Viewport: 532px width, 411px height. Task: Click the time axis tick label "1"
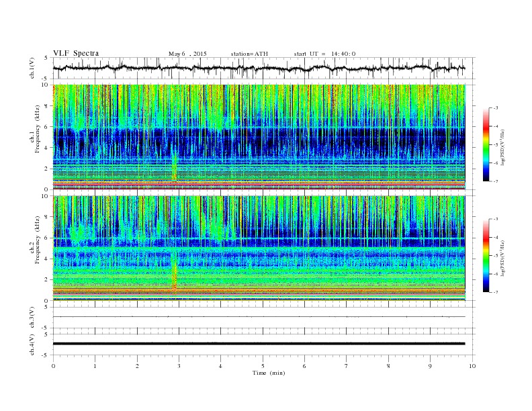click(95, 366)
